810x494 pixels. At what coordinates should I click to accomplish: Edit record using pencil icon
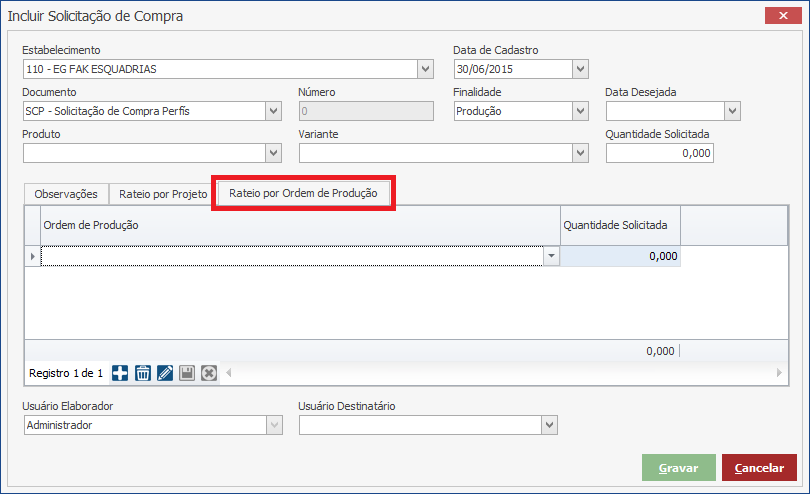(x=164, y=373)
